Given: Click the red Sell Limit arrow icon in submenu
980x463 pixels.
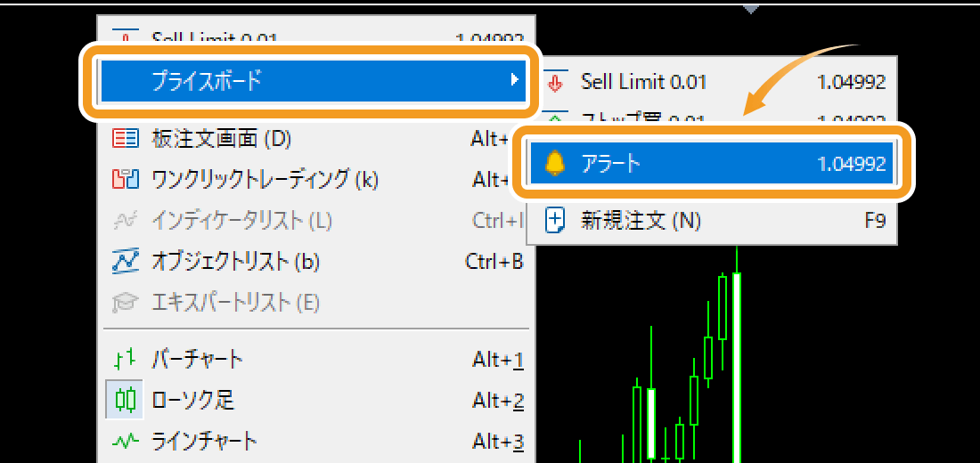Looking at the screenshot, I should click(x=555, y=82).
